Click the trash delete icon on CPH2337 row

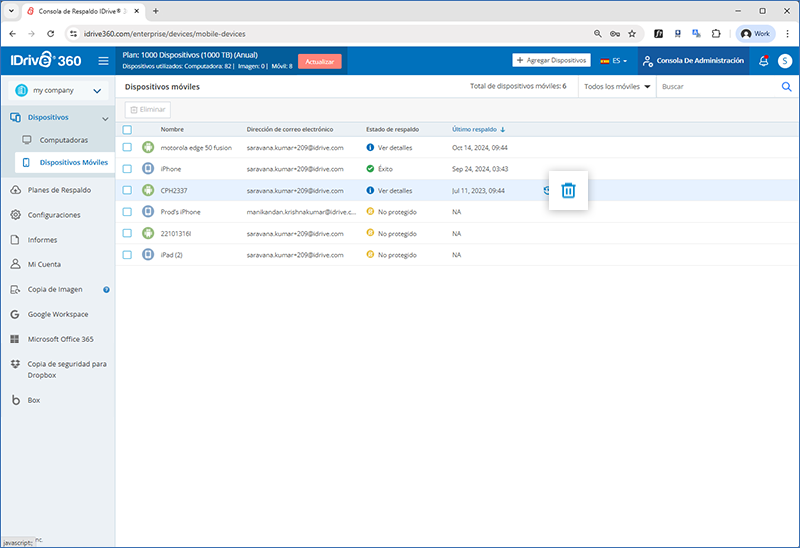coord(568,190)
